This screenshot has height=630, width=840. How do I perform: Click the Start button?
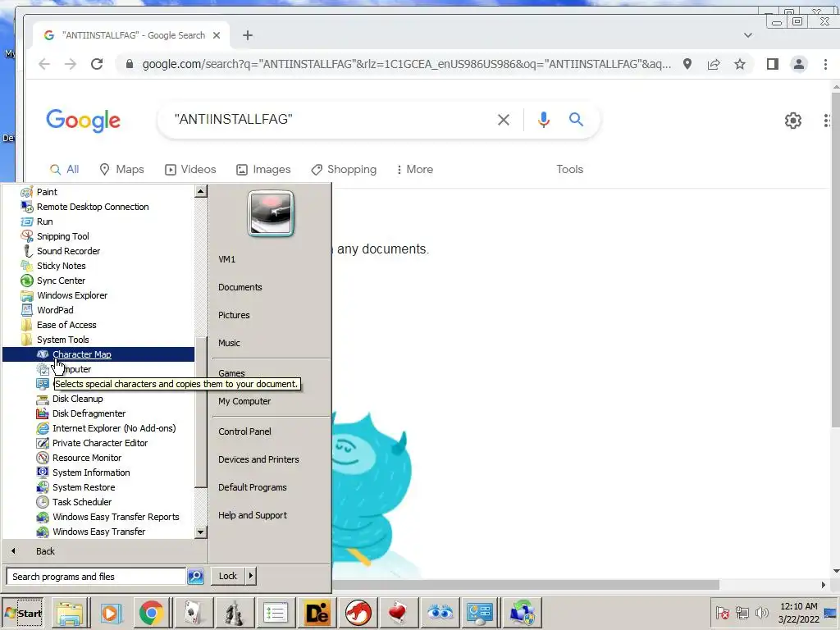(x=23, y=613)
